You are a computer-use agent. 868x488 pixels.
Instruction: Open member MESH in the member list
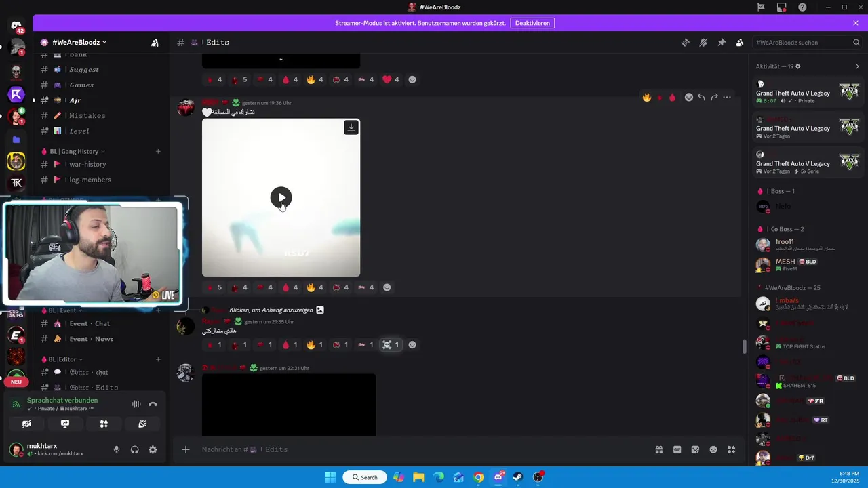click(x=807, y=264)
